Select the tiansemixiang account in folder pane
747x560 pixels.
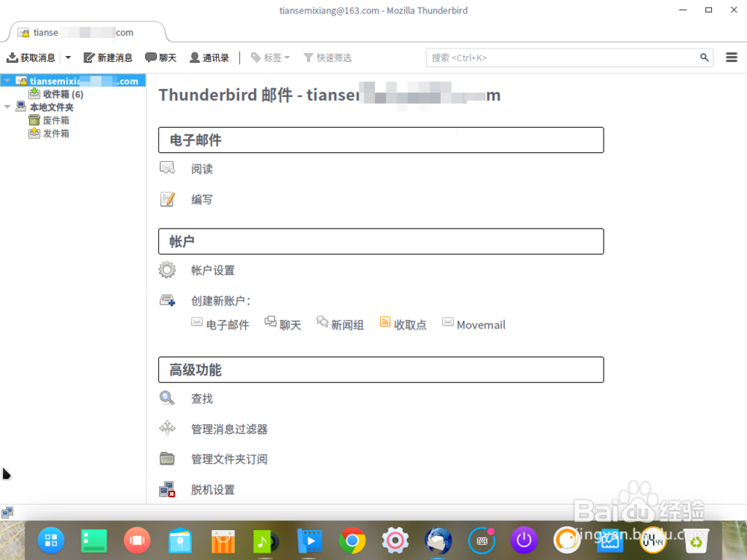click(77, 81)
